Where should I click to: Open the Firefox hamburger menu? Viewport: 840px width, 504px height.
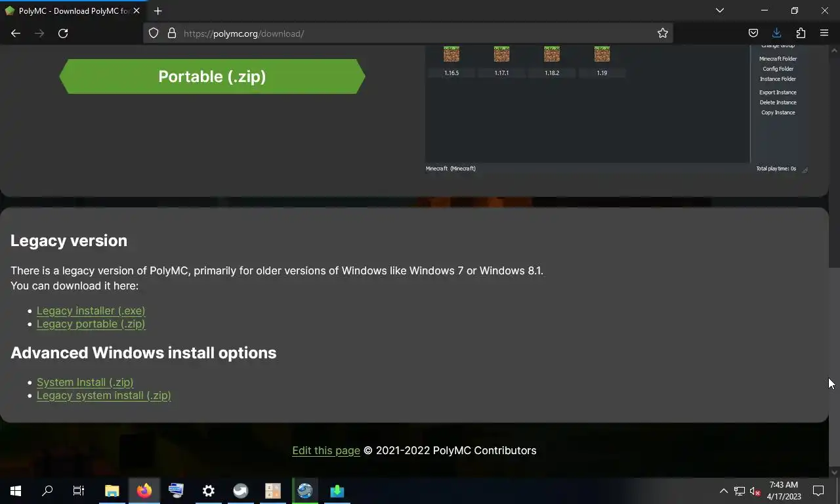tap(824, 33)
